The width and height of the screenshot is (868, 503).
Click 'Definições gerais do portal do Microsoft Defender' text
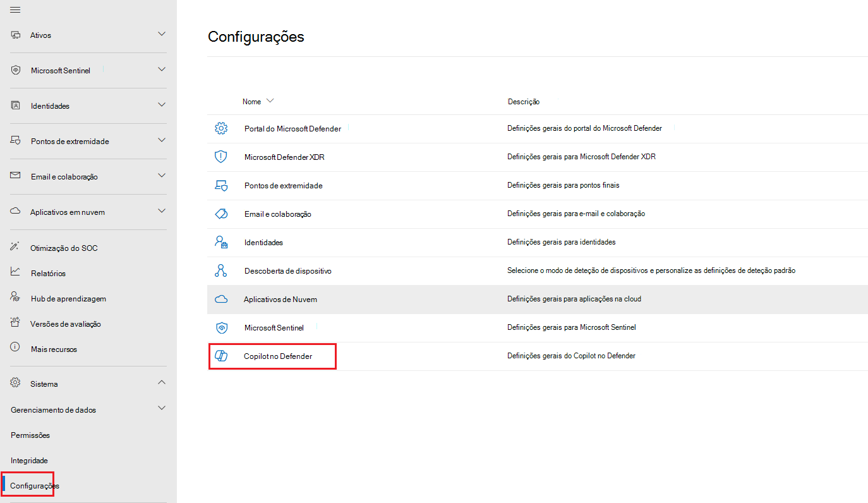[x=584, y=128]
